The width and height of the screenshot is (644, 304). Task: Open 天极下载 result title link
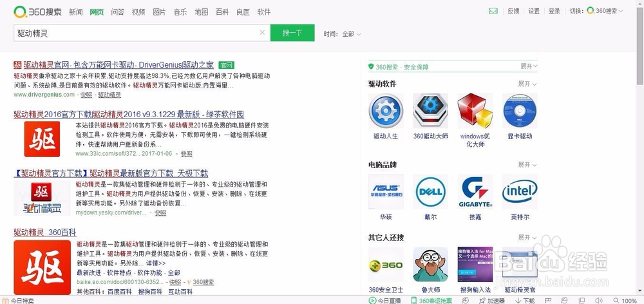coord(111,173)
